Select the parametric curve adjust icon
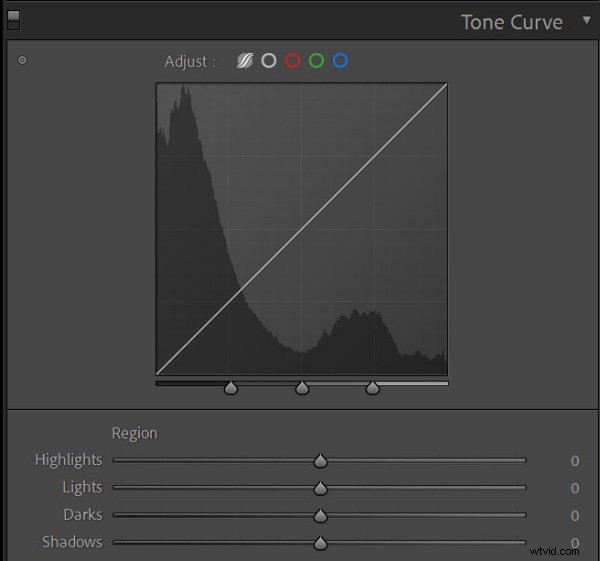The height and width of the screenshot is (561, 600). click(x=245, y=60)
